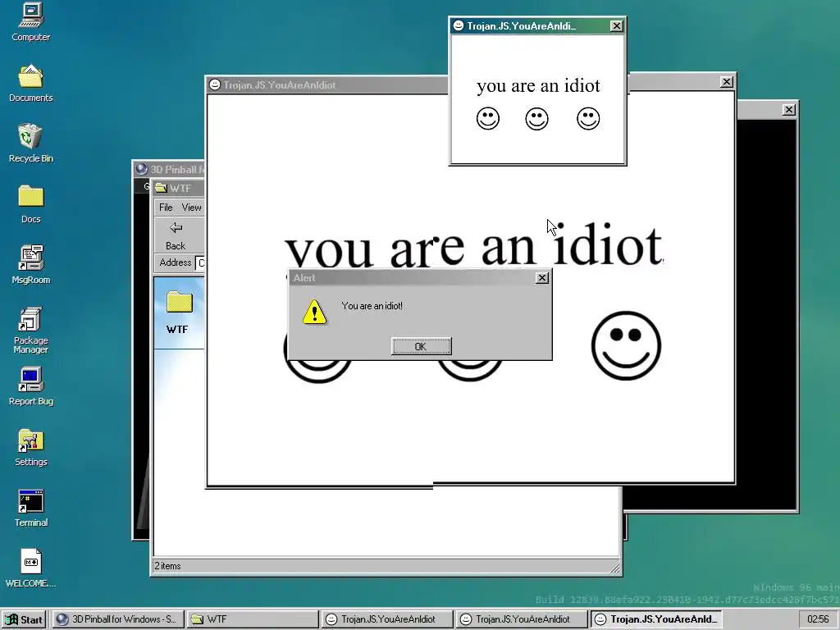840x630 pixels.
Task: Open the WELCOME markdown file icon
Action: click(x=30, y=568)
